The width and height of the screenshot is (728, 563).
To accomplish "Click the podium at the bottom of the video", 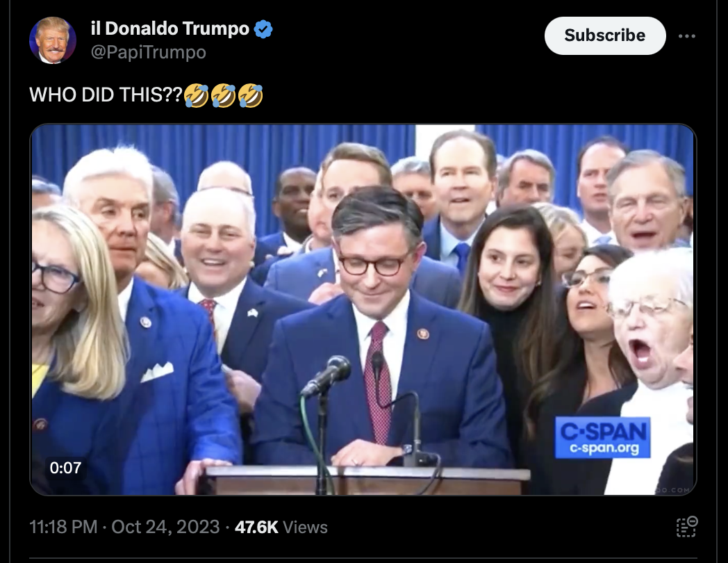I will click(365, 480).
